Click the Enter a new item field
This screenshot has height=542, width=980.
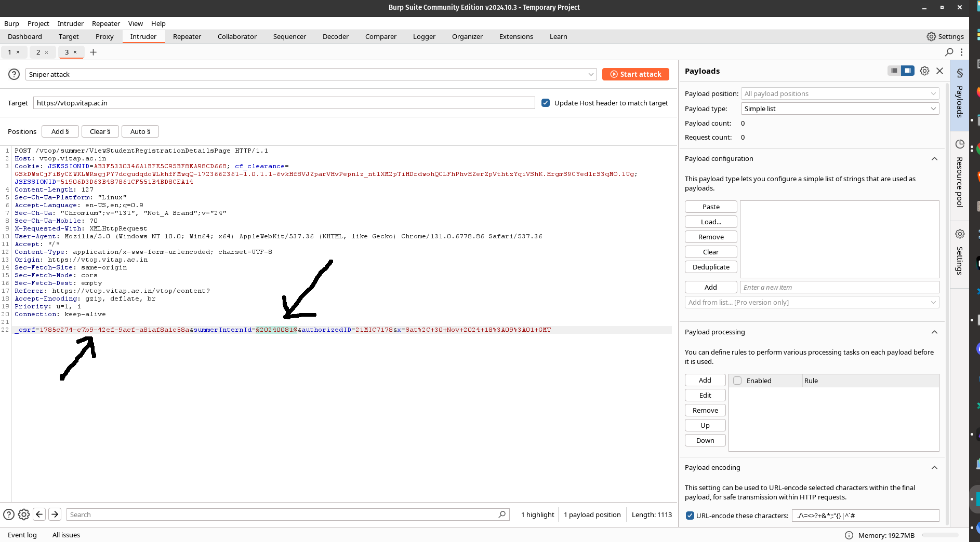tap(839, 287)
